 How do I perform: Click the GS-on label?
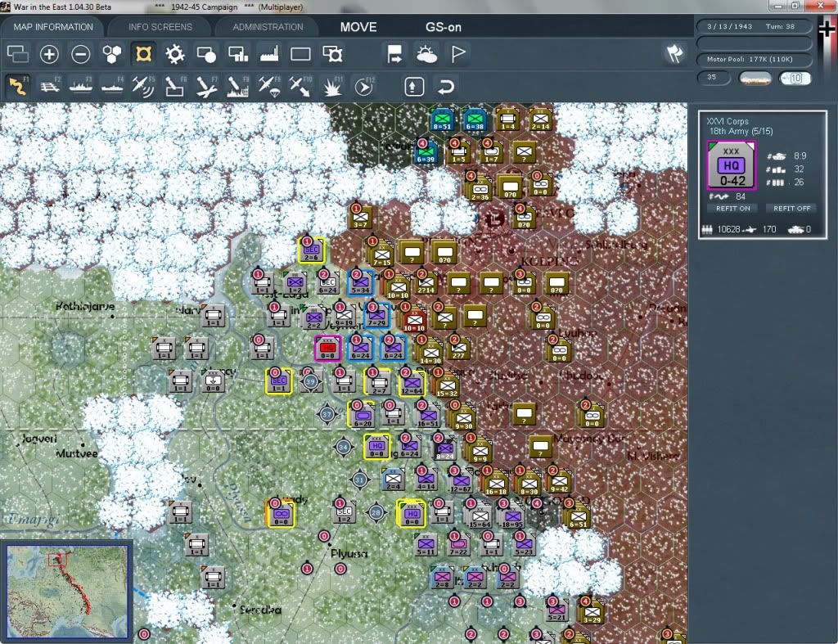point(443,27)
